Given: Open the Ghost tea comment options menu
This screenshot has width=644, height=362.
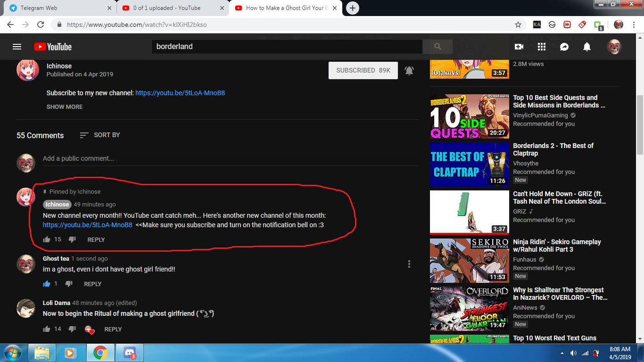Looking at the screenshot, I should pyautogui.click(x=409, y=264).
